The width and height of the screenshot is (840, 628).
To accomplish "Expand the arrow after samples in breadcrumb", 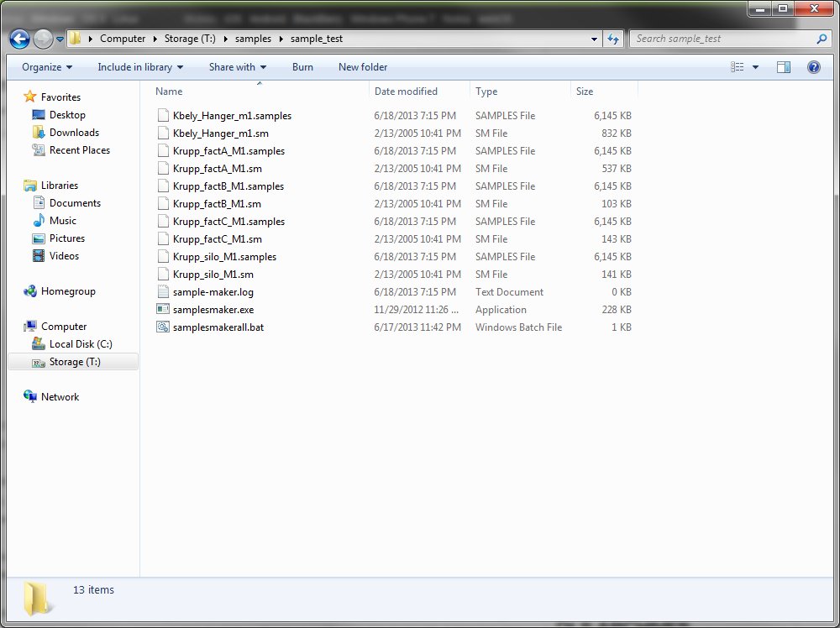I will pos(281,39).
